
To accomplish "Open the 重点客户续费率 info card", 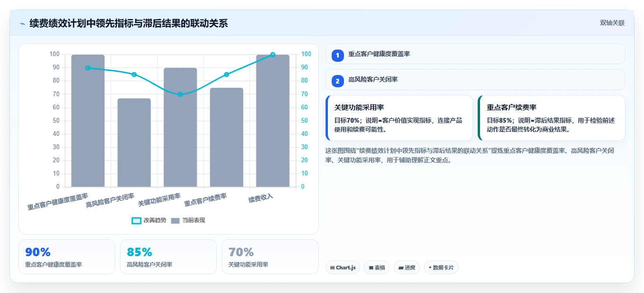I will [552, 118].
